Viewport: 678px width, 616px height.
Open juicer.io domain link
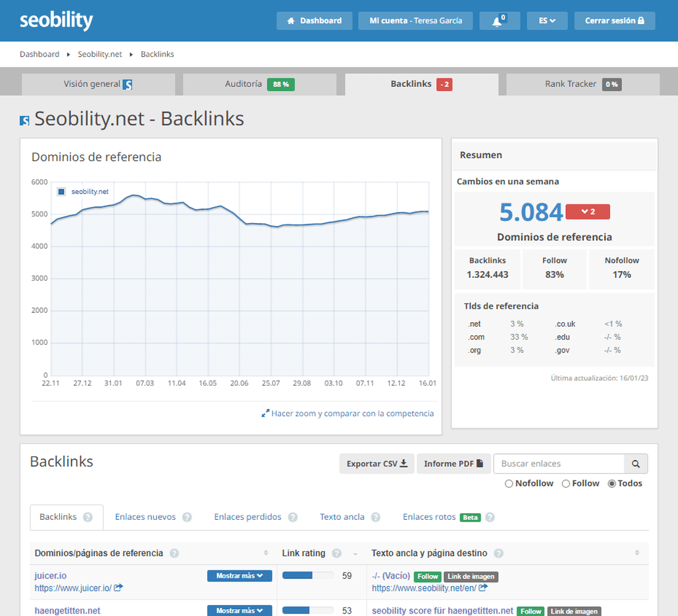(51, 576)
